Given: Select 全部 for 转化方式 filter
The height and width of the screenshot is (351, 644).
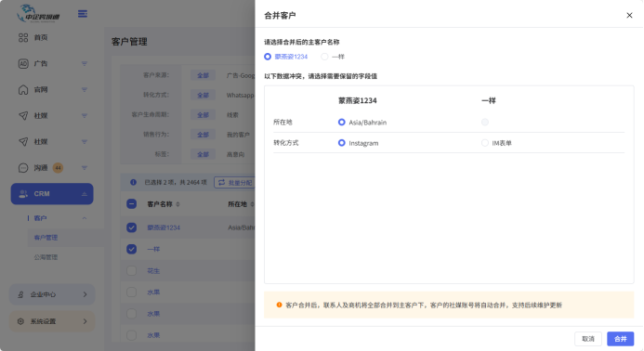Looking at the screenshot, I should [203, 96].
